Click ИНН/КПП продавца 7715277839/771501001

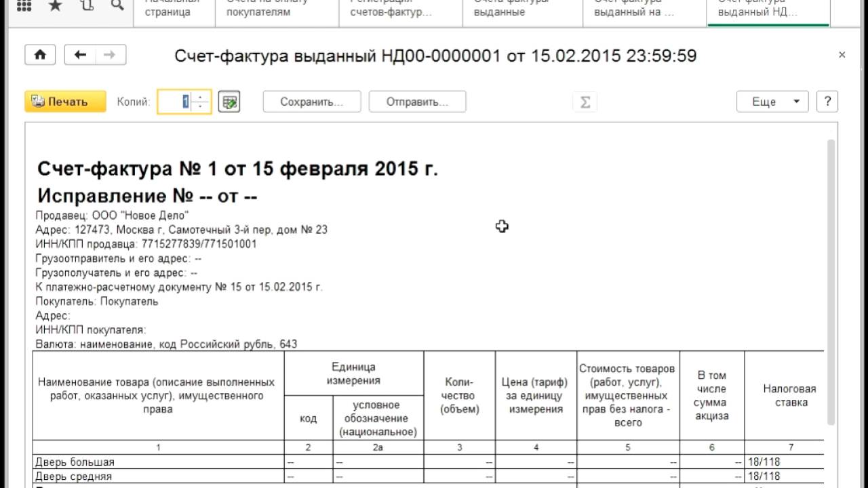[x=146, y=244]
